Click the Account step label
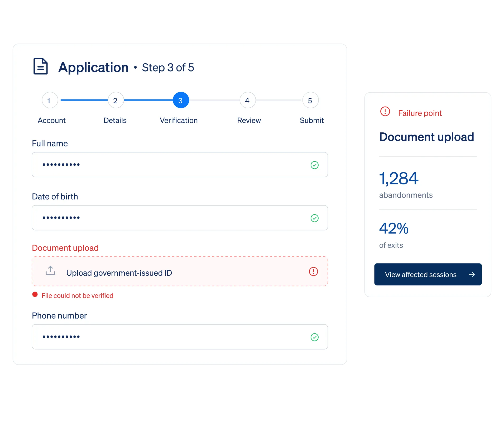Image resolution: width=504 pixels, height=421 pixels. (52, 121)
